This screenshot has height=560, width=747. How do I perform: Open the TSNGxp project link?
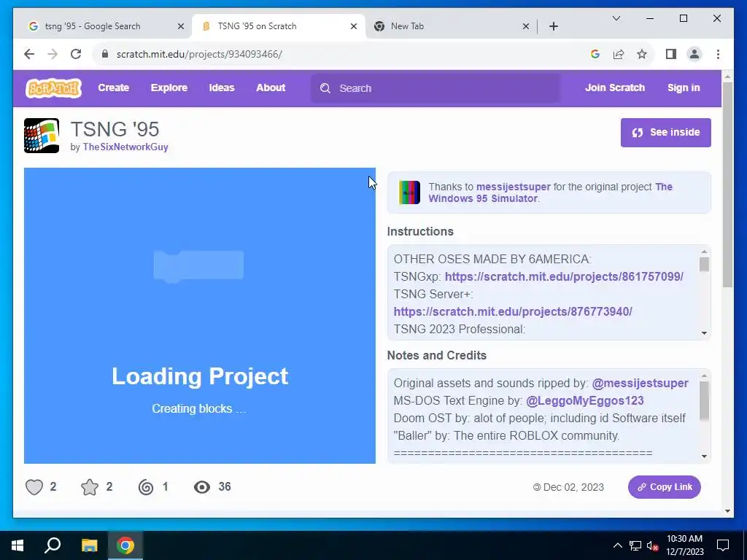click(x=564, y=276)
